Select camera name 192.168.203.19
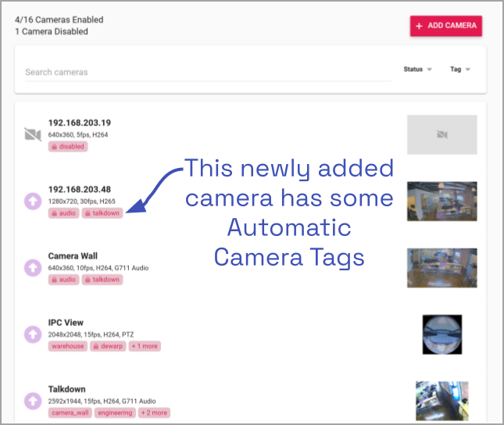 (80, 123)
